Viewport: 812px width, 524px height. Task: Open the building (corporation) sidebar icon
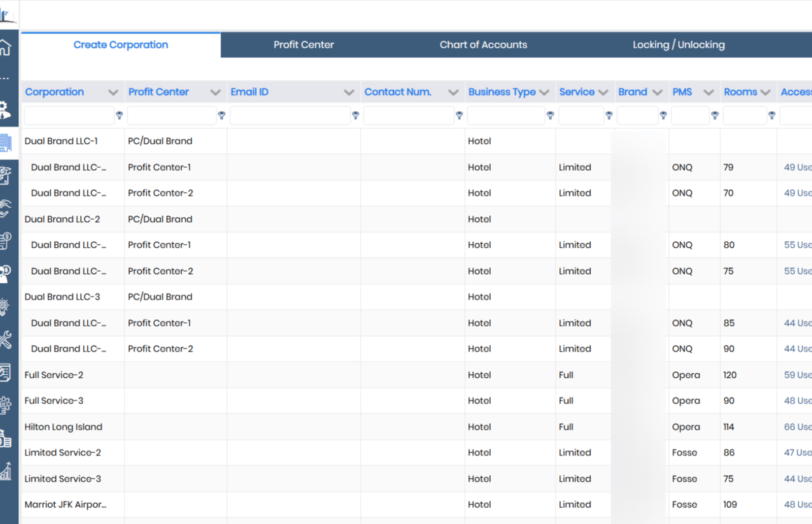click(x=6, y=143)
